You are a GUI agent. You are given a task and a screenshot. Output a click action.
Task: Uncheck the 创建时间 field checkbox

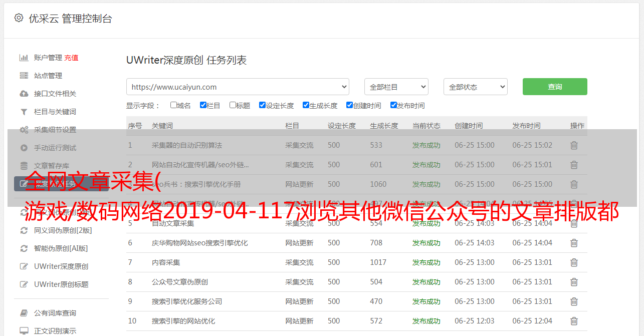[x=349, y=105]
